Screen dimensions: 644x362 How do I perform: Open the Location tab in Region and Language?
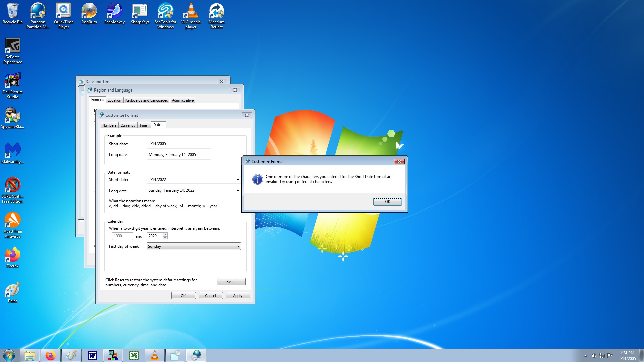(114, 100)
